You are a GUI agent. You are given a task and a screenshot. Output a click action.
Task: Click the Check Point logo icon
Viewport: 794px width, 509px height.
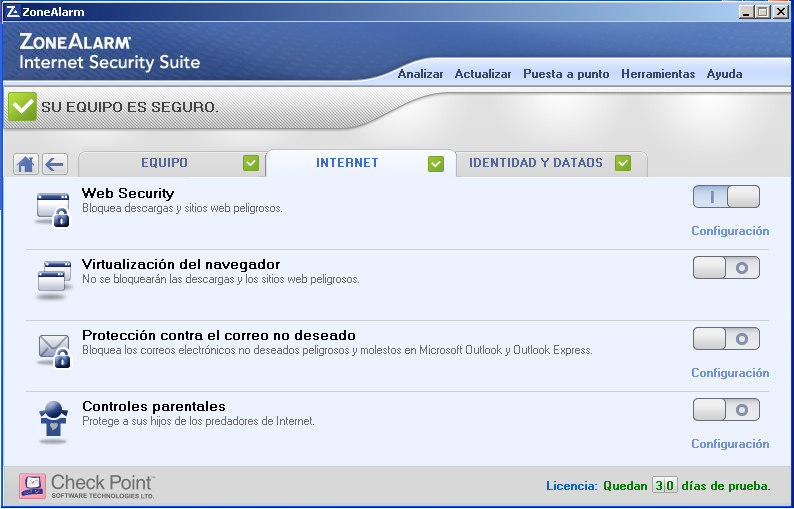click(32, 486)
